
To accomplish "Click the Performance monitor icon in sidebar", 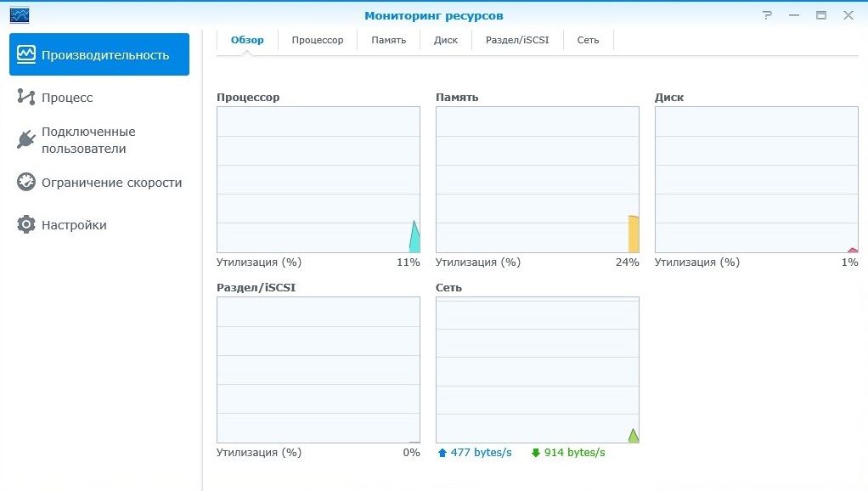I will pyautogui.click(x=26, y=54).
